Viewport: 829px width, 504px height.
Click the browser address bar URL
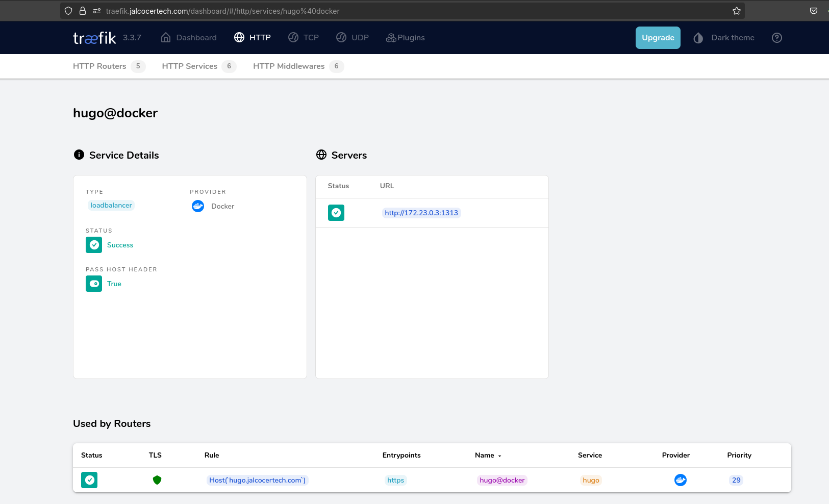tap(223, 11)
